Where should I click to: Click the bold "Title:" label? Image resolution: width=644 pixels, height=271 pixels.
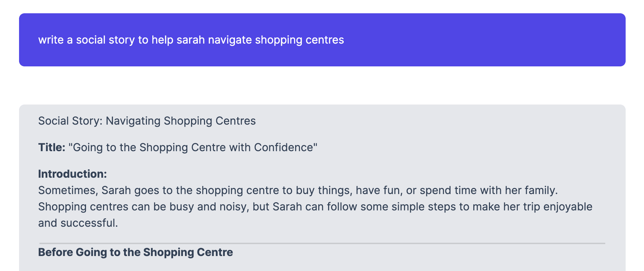52,147
